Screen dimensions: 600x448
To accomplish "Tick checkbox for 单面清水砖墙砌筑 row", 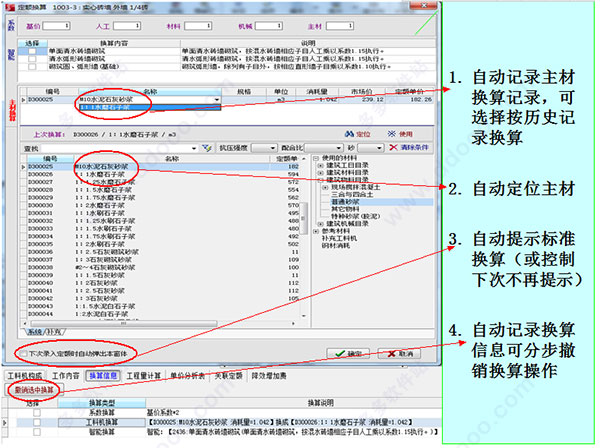I will 32,51.
